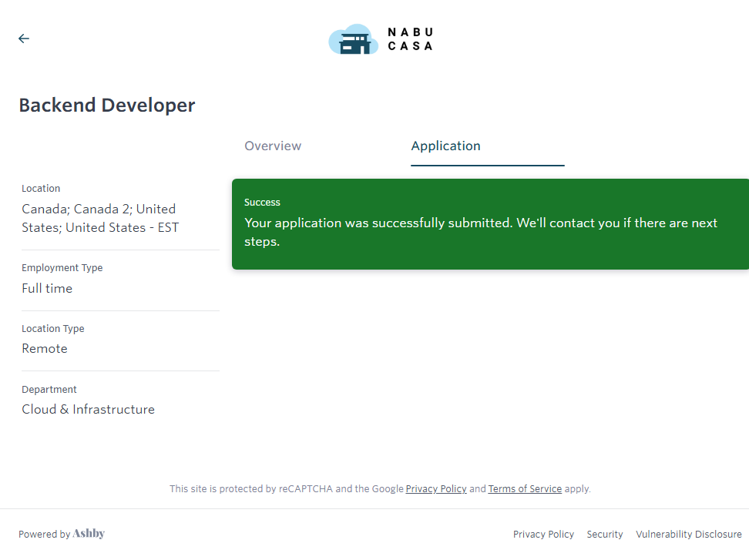Click the Powered by text in footer
This screenshot has height=560, width=749.
pyautogui.click(x=44, y=535)
